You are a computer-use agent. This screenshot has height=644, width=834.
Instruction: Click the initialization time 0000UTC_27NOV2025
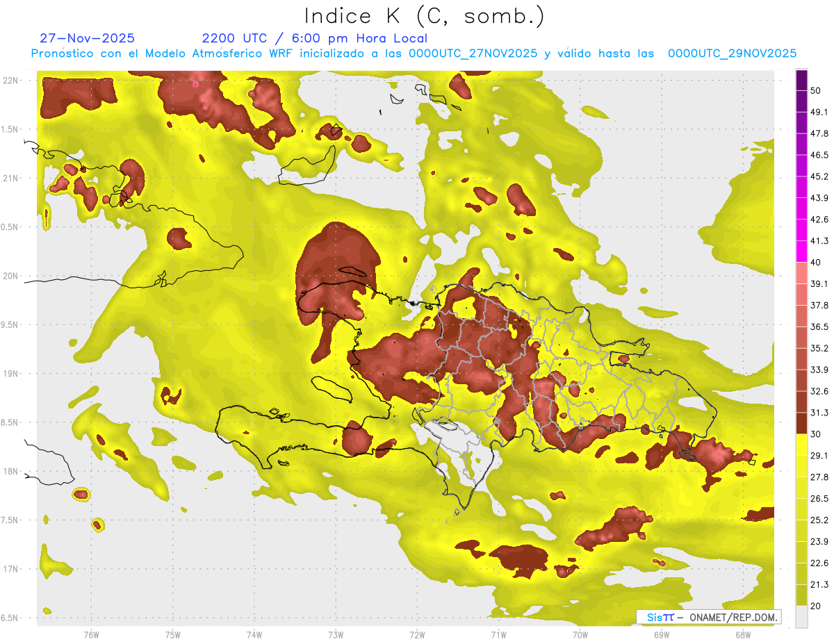[x=473, y=53]
